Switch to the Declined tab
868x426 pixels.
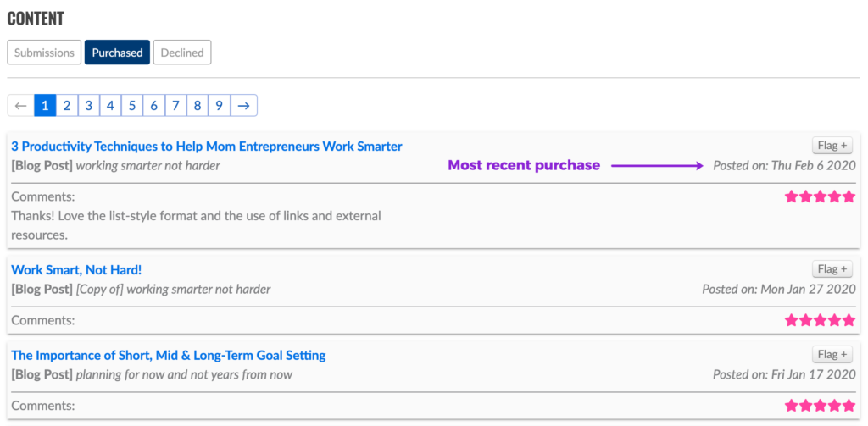pyautogui.click(x=182, y=53)
